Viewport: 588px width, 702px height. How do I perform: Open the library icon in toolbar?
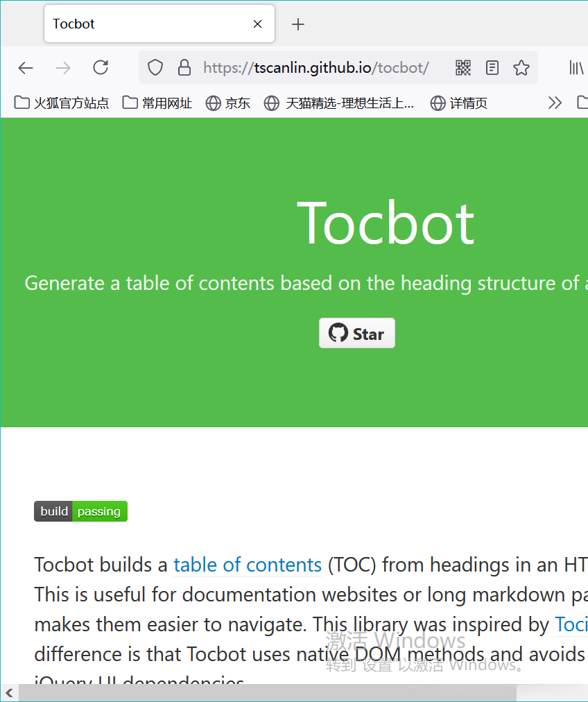(x=576, y=68)
